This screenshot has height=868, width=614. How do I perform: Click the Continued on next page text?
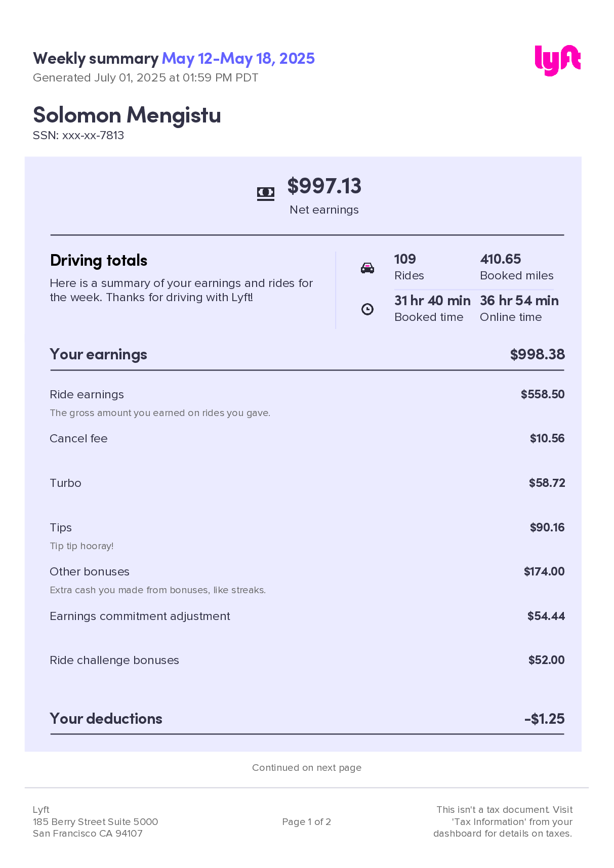click(307, 768)
